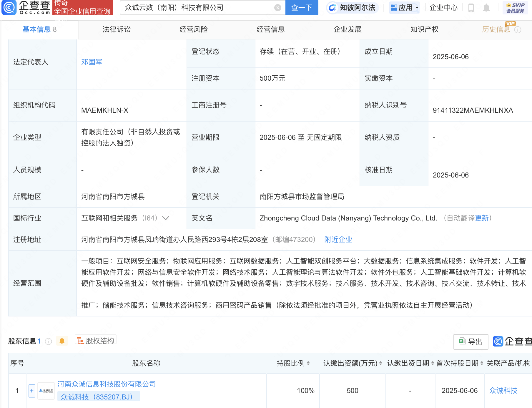This screenshot has height=408, width=532.
Task: Click 更新 link for English name
Action: 482,218
